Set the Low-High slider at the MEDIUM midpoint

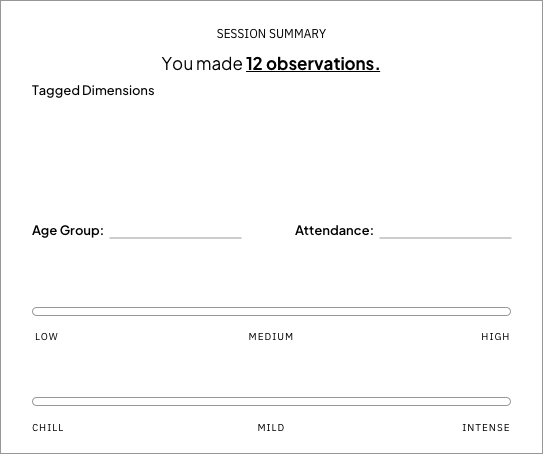(x=272, y=311)
